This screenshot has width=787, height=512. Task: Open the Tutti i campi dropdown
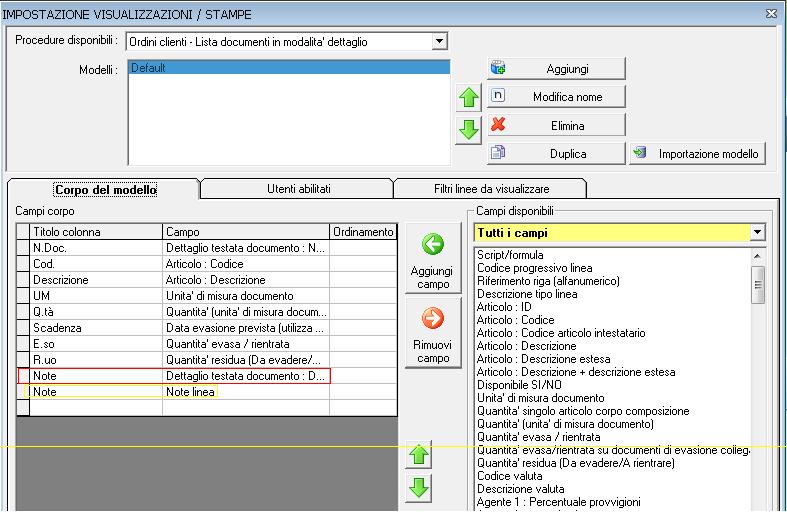tap(757, 232)
